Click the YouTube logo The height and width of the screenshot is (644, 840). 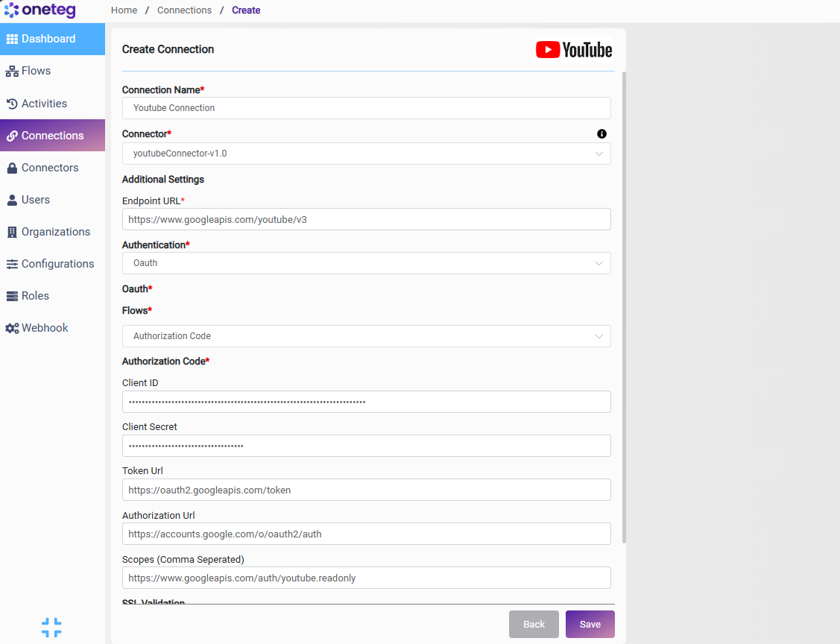pyautogui.click(x=574, y=50)
